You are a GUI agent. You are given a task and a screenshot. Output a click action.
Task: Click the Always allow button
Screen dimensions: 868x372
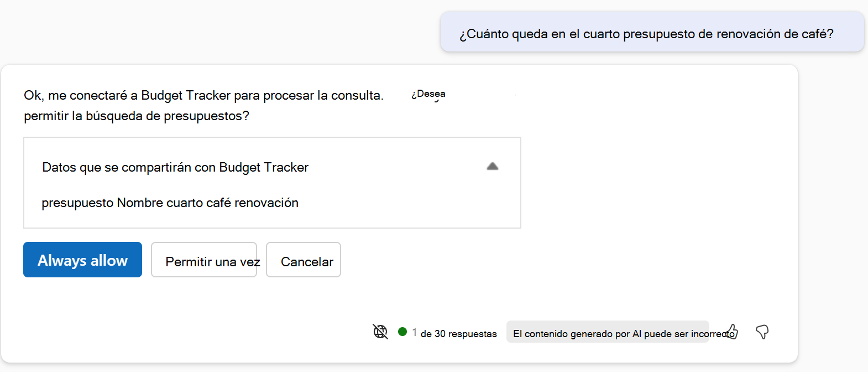point(82,259)
